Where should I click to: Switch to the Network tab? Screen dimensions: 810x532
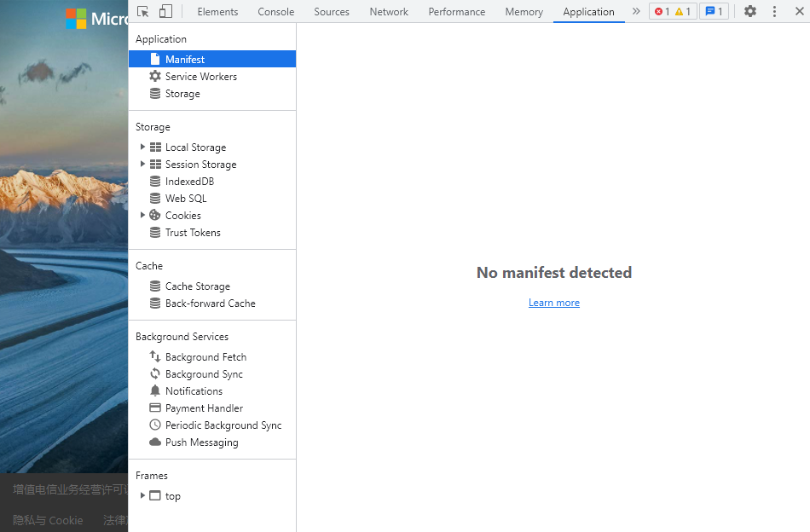click(x=389, y=12)
